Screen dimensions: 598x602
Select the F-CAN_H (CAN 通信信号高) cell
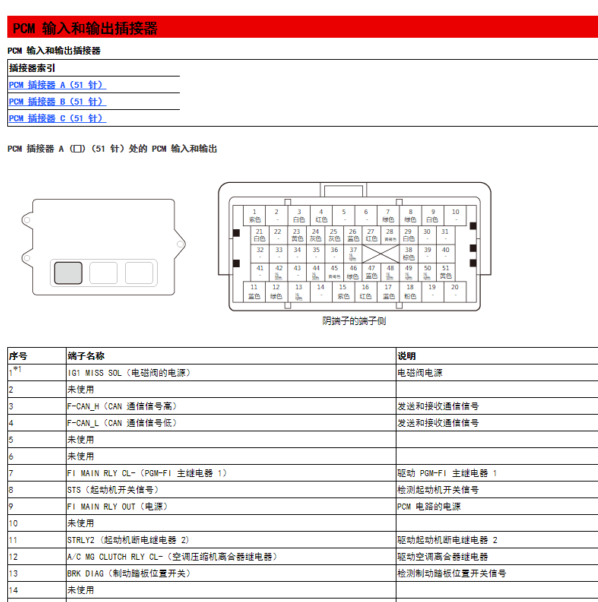231,406
